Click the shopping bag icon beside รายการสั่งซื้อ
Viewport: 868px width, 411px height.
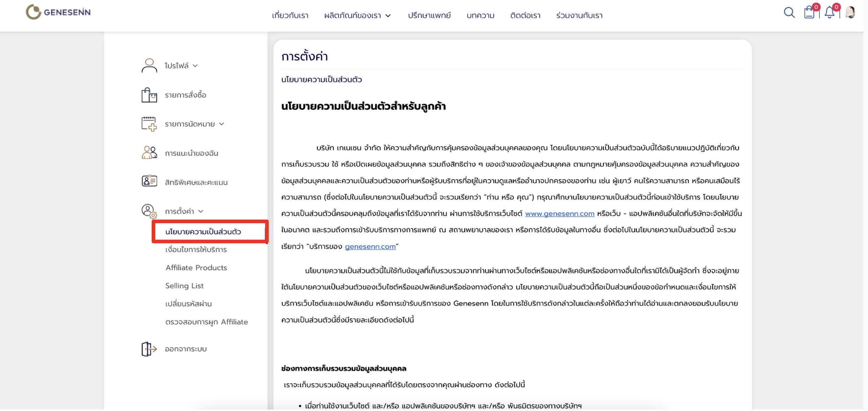coord(149,95)
